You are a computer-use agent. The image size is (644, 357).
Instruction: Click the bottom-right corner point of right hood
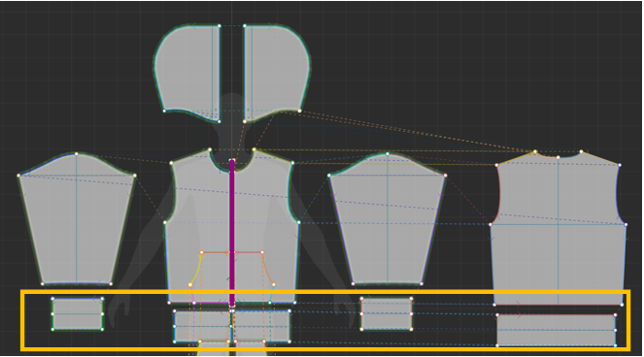tap(299, 111)
